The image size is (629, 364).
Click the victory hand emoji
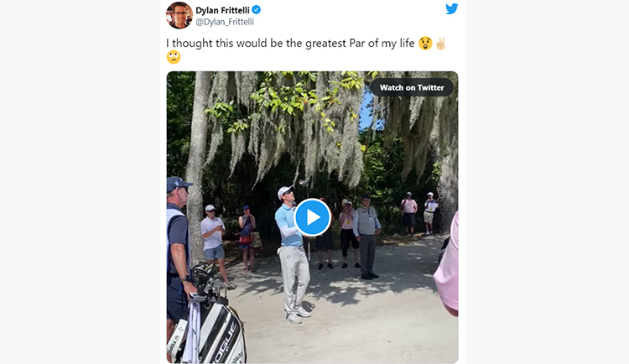[440, 44]
